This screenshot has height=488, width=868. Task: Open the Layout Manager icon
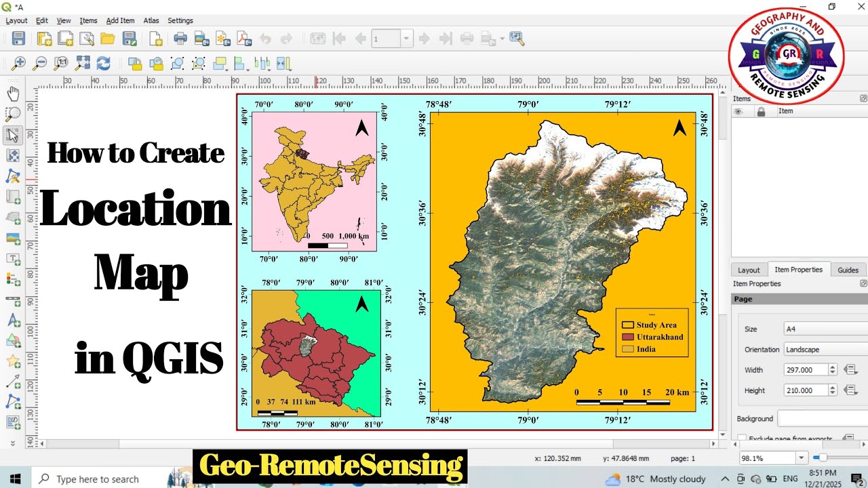pyautogui.click(x=87, y=39)
